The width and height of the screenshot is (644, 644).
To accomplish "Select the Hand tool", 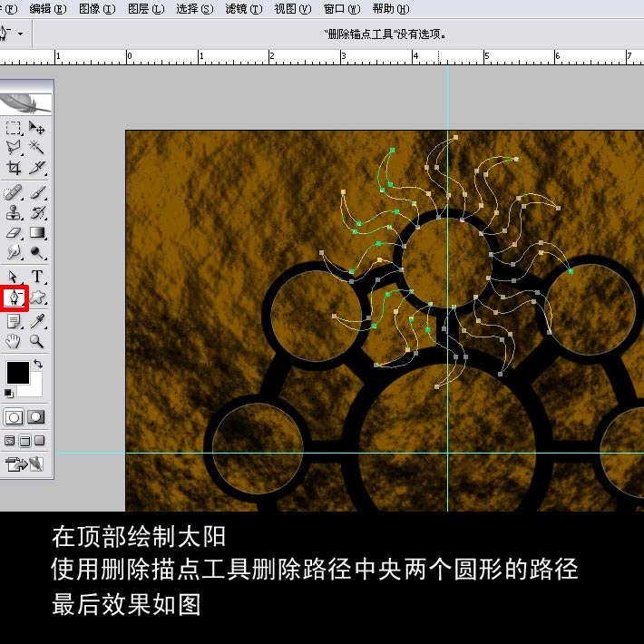I will [13, 341].
